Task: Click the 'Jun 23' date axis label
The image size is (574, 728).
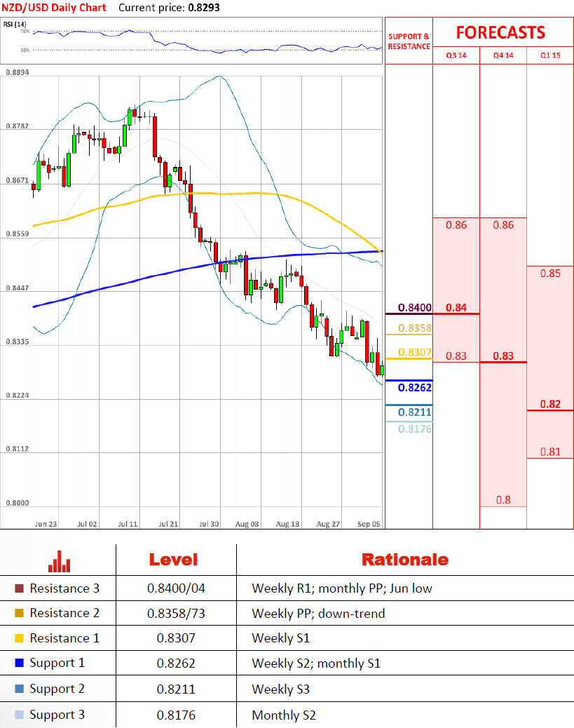Action: (46, 524)
